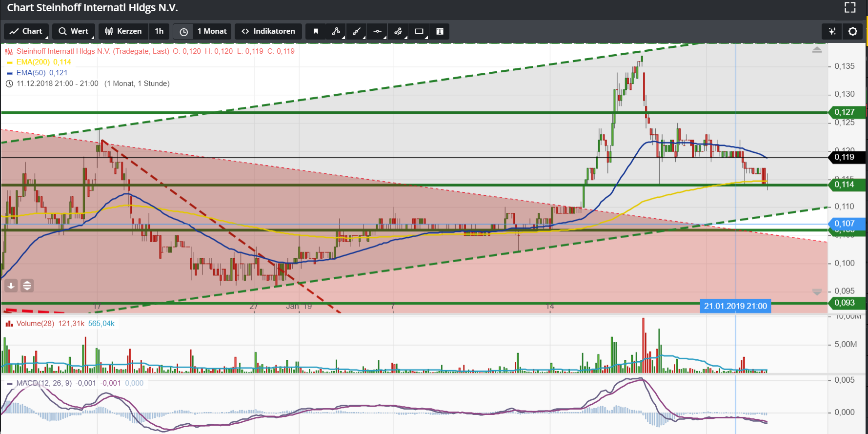The width and height of the screenshot is (868, 434).
Task: Click the clock icon beside date range
Action: click(9, 83)
